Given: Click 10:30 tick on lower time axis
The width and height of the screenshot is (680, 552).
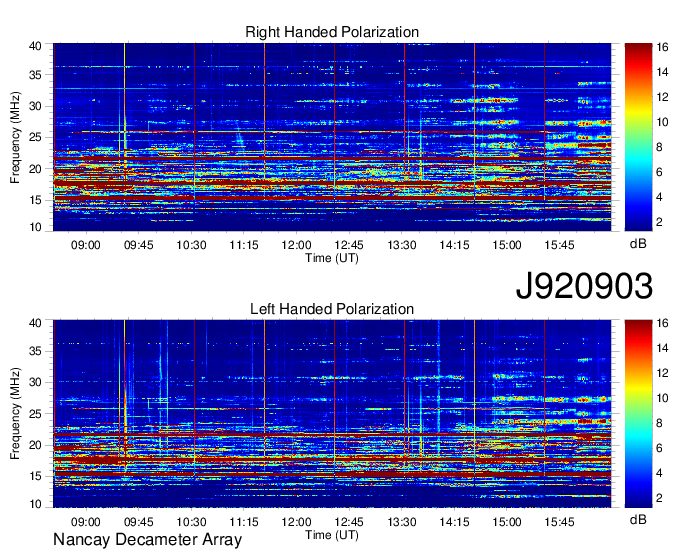Looking at the screenshot, I should click(x=191, y=522).
